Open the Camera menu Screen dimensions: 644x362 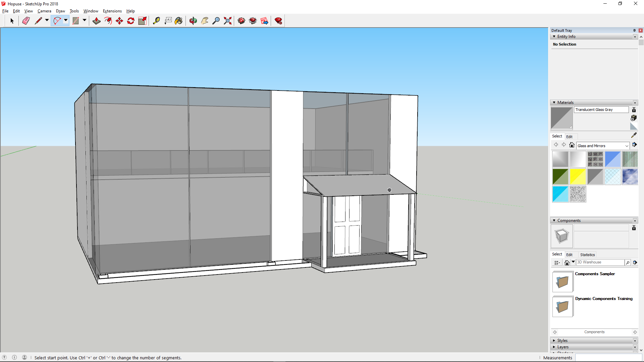pyautogui.click(x=44, y=11)
